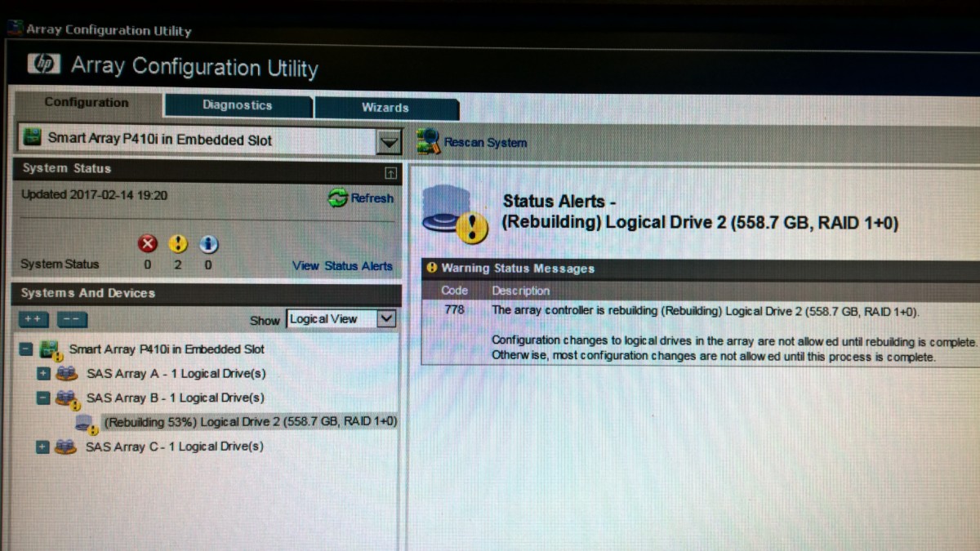
Task: Expand the SAS Array C node
Action: click(x=43, y=447)
